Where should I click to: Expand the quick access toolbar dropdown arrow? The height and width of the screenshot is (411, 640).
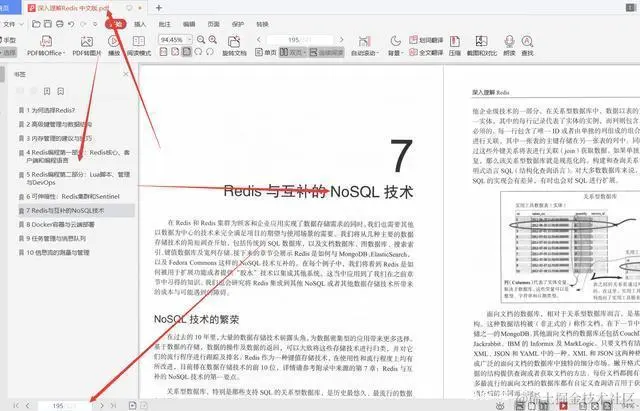95,24
